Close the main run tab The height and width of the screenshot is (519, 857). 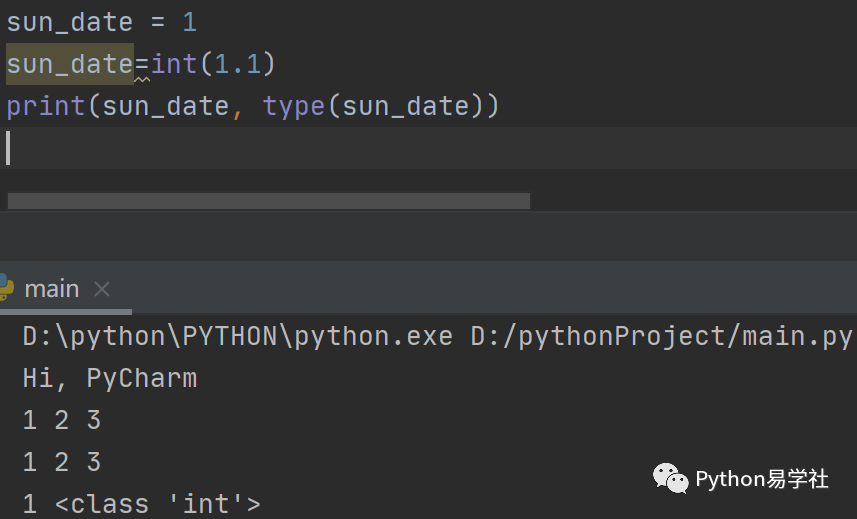coord(102,288)
